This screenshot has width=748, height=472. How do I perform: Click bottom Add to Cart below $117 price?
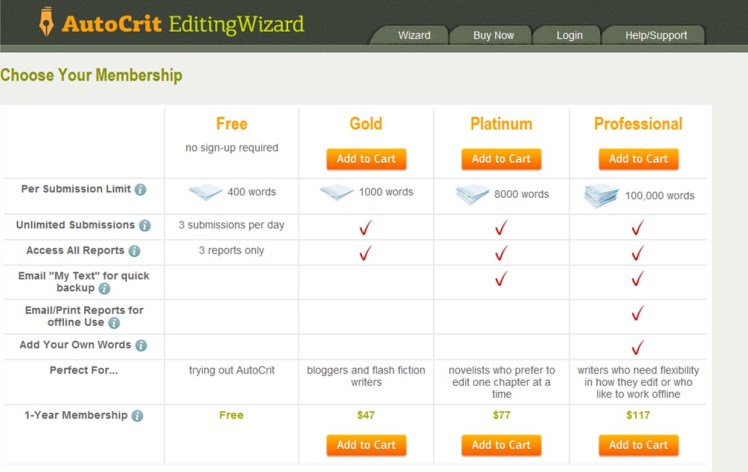tap(638, 445)
